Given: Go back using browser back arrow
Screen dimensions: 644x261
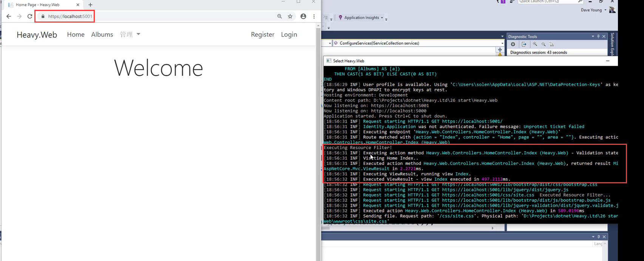Looking at the screenshot, I should coord(9,17).
